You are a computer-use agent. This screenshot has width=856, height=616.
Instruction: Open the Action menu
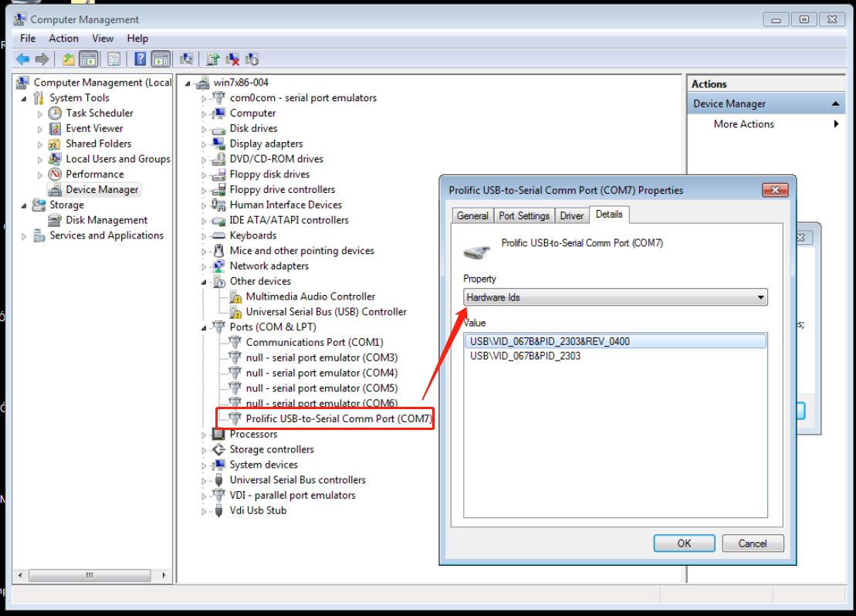(63, 39)
